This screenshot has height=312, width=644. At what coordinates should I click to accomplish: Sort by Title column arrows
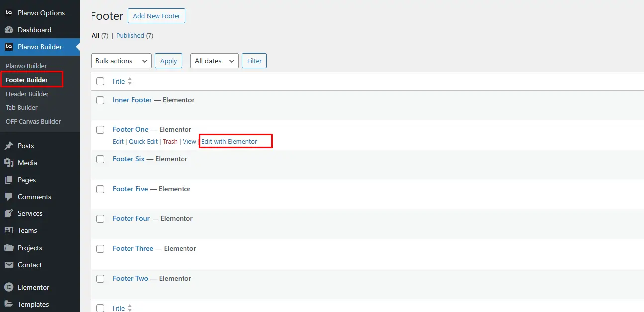point(130,81)
